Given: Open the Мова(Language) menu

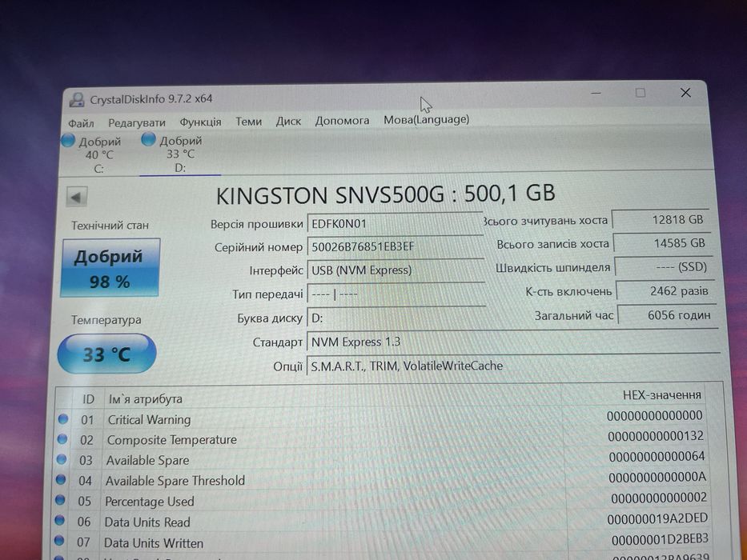Looking at the screenshot, I should tap(427, 119).
